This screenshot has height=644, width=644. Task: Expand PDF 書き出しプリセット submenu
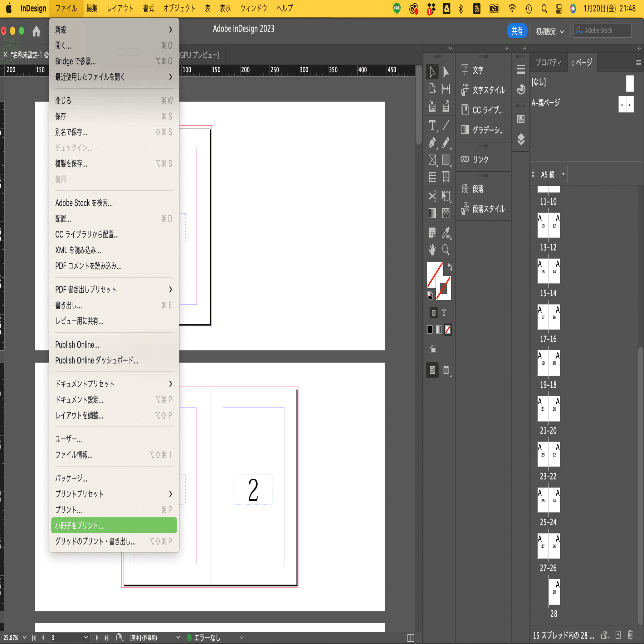(114, 289)
